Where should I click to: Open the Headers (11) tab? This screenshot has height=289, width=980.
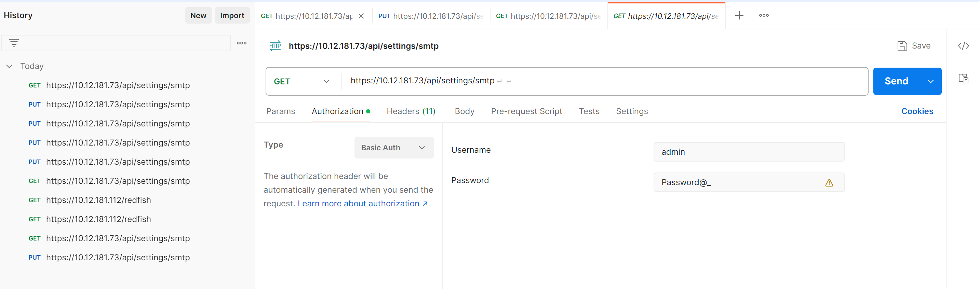[x=411, y=111]
